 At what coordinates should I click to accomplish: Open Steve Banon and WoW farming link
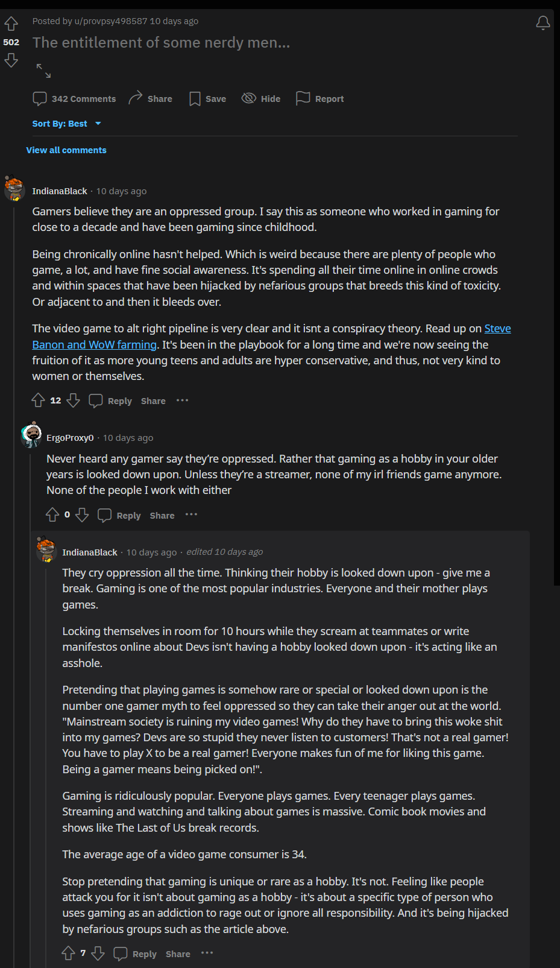(x=94, y=345)
